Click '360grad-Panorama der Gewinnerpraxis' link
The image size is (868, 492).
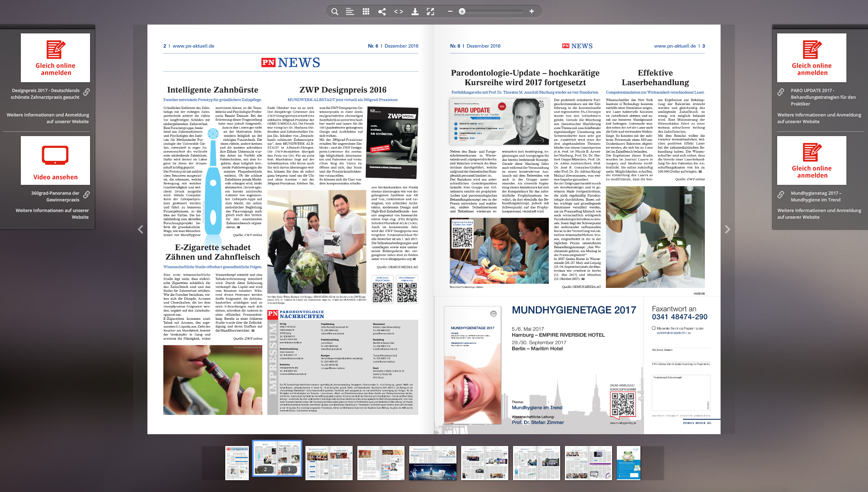55,196
